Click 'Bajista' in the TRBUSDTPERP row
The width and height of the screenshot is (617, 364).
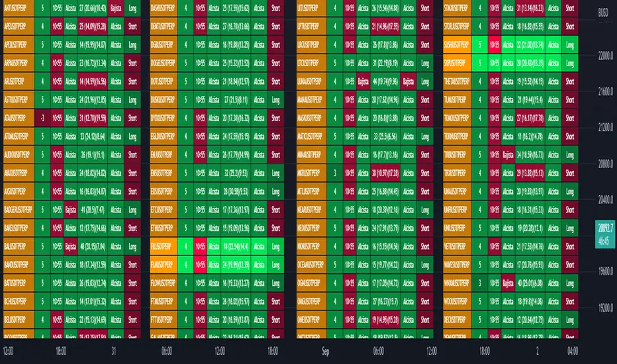point(508,155)
